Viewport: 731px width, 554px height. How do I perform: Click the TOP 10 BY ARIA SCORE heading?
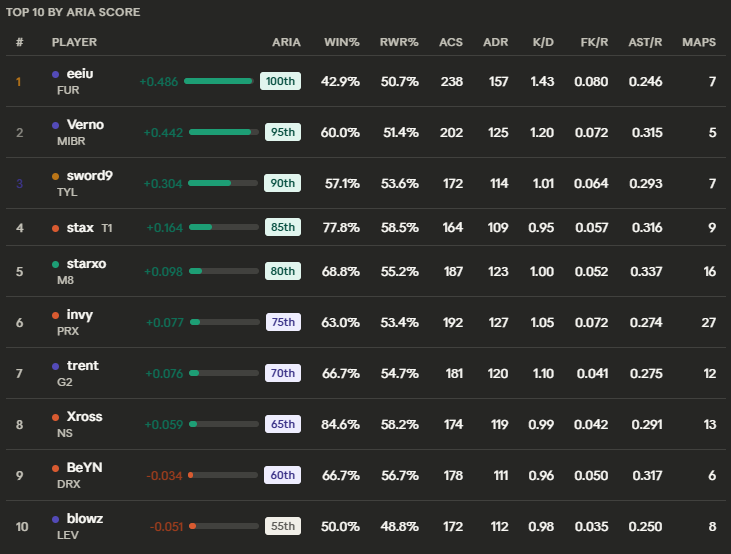tap(73, 12)
